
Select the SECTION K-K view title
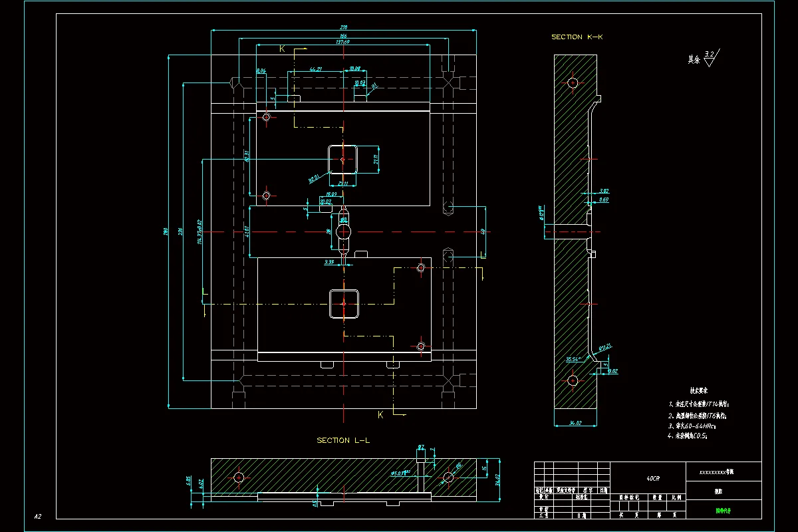point(577,37)
